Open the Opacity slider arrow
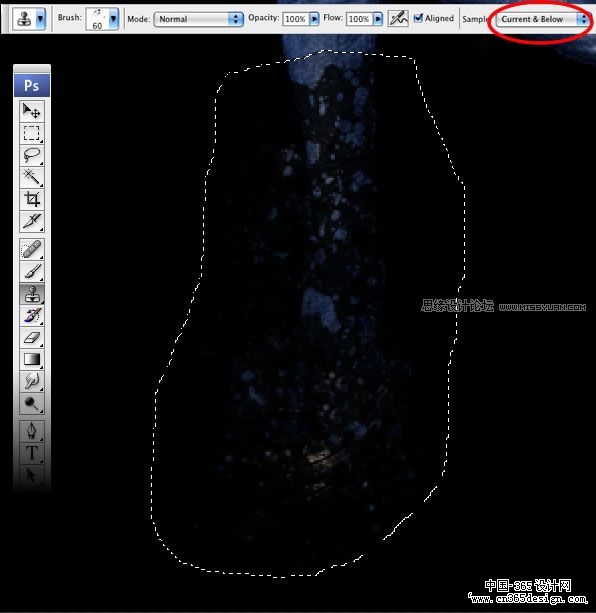 click(x=314, y=19)
